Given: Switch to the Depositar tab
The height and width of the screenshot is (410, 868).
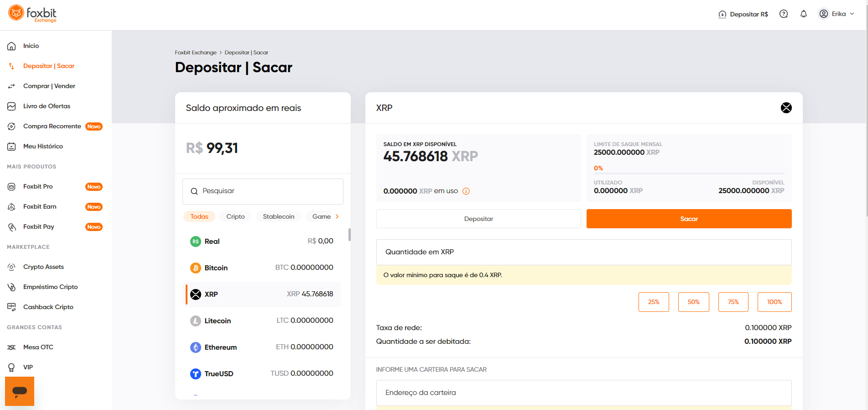Looking at the screenshot, I should click(478, 219).
